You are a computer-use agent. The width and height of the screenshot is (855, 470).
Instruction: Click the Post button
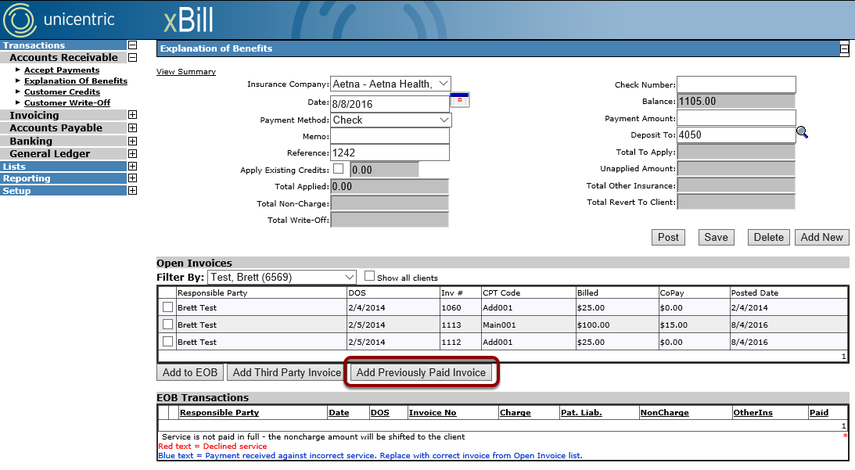pos(668,237)
